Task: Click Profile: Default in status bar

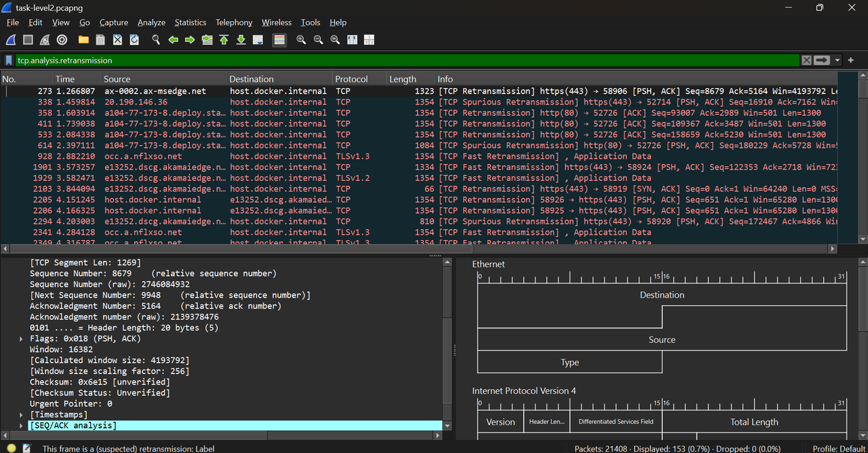Action: point(839,448)
